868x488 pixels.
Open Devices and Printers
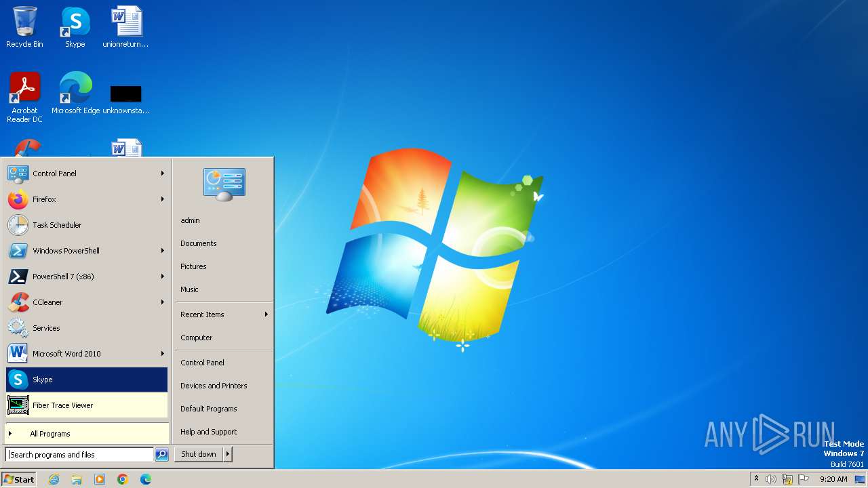pos(224,386)
